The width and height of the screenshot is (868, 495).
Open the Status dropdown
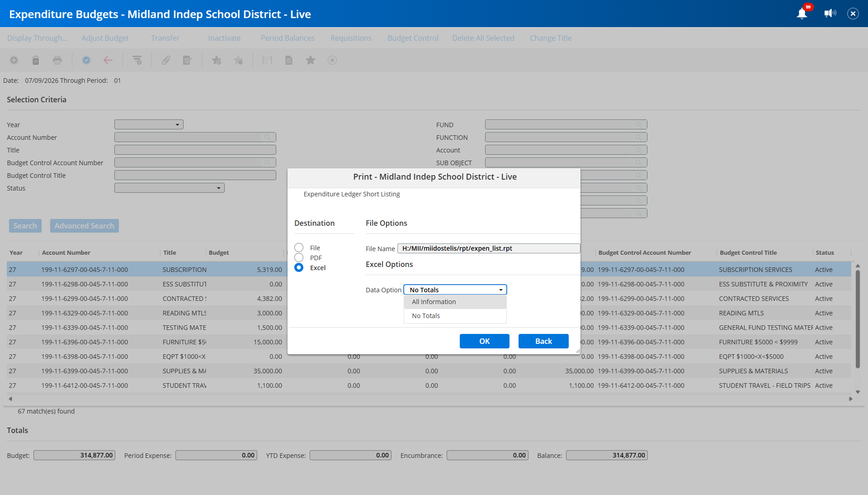point(170,188)
